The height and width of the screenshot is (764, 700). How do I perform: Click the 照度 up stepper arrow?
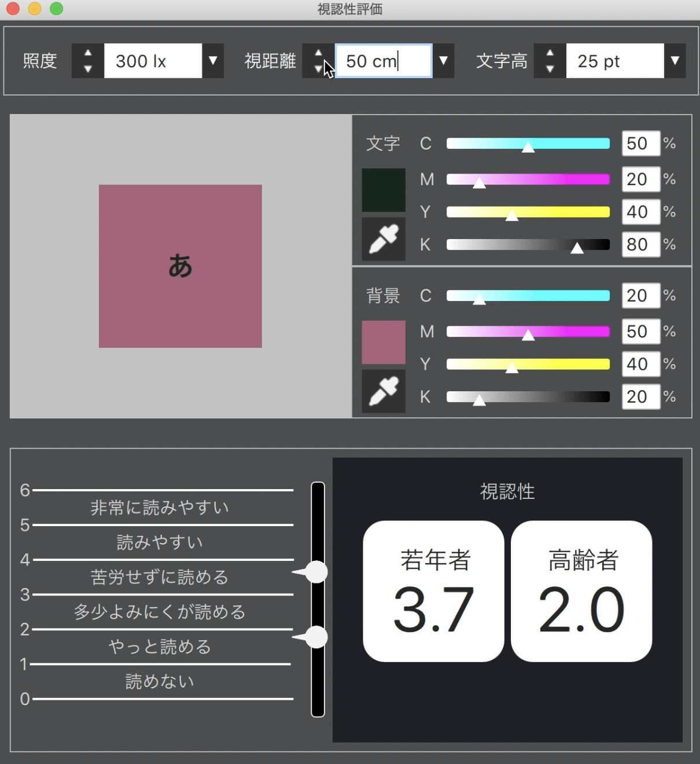[x=87, y=54]
